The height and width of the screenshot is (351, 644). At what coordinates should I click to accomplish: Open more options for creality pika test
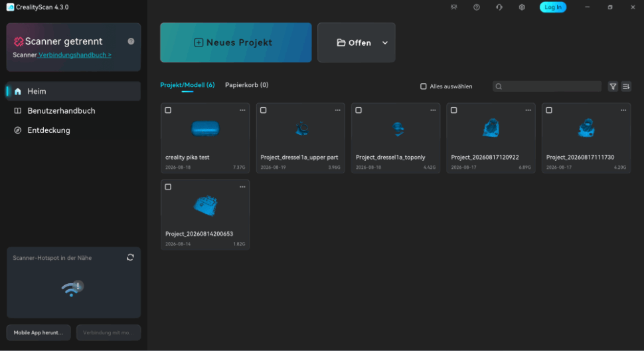(x=242, y=110)
